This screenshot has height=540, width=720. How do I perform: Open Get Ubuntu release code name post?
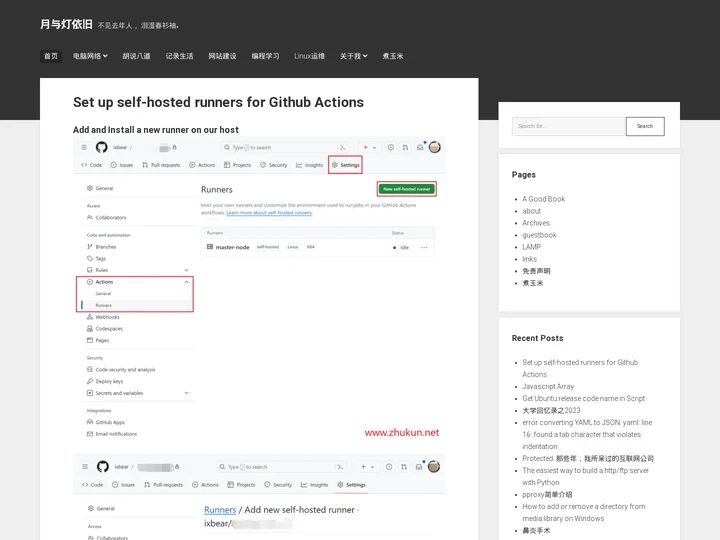point(583,398)
